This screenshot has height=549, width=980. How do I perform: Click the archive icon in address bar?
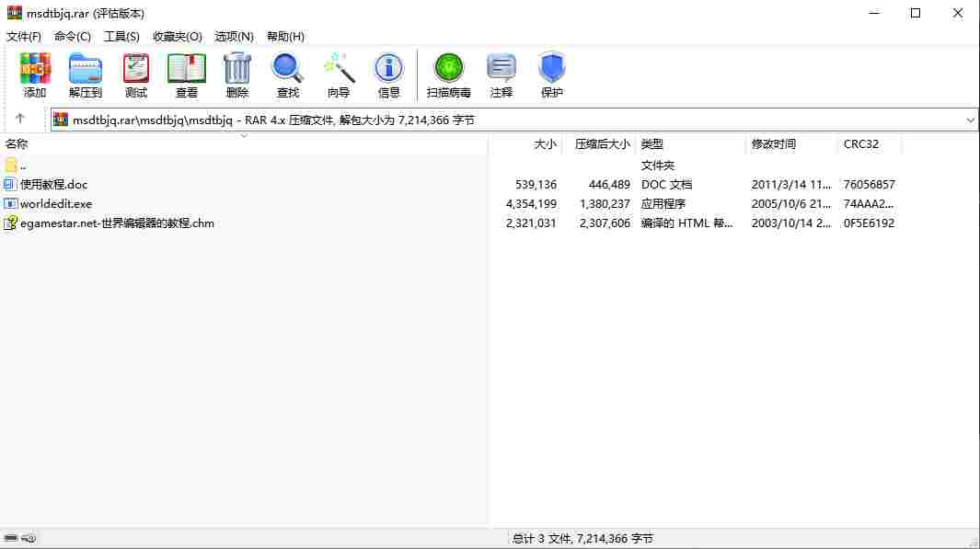click(x=61, y=120)
